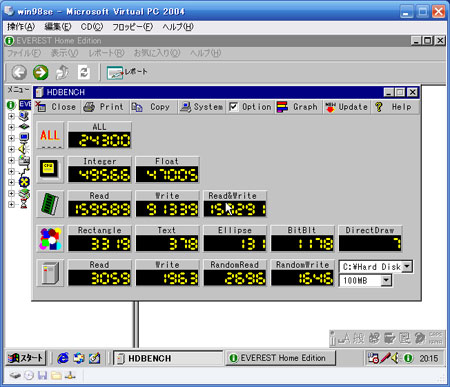This screenshot has width=450, height=387.
Task: Toggle the Option checkbox in the HDBENCH toolbar
Action: click(233, 107)
